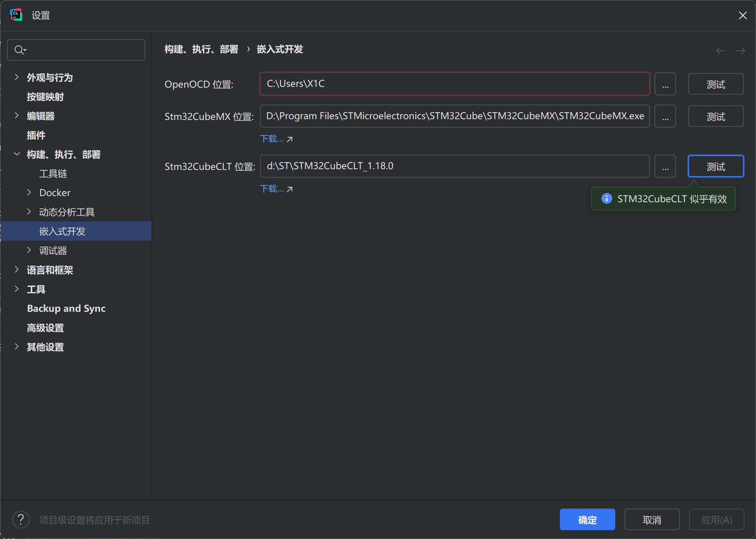
Task: Go forward using the right arrow icon
Action: 740,50
